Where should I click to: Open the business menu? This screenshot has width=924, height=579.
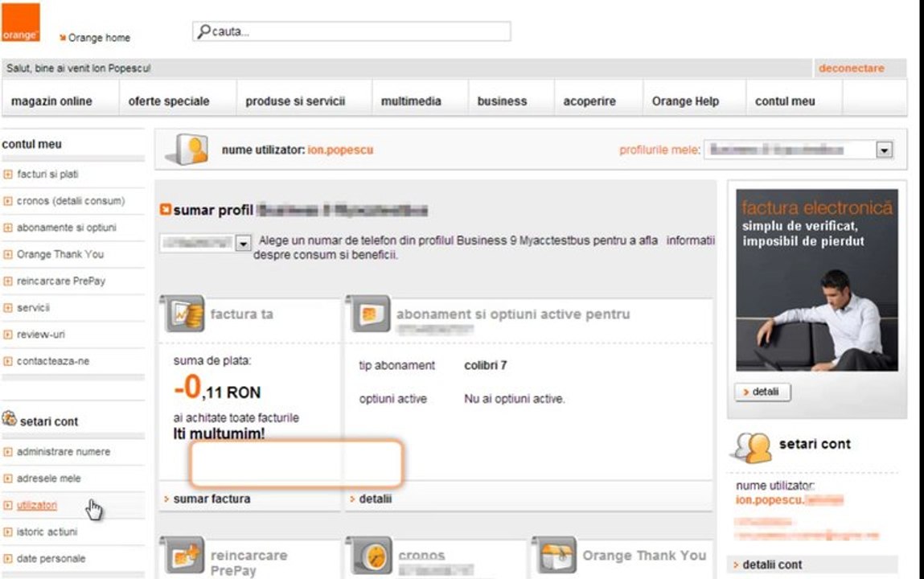coord(502,101)
